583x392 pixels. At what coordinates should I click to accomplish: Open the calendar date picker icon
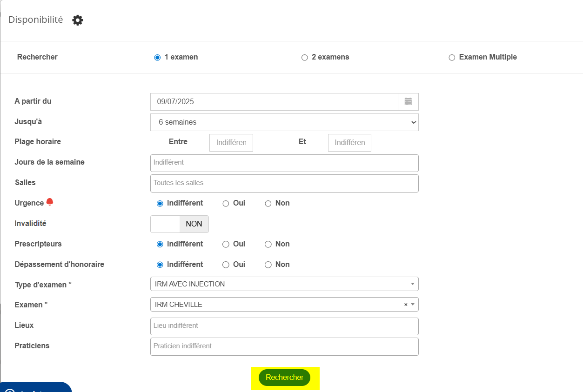(408, 101)
